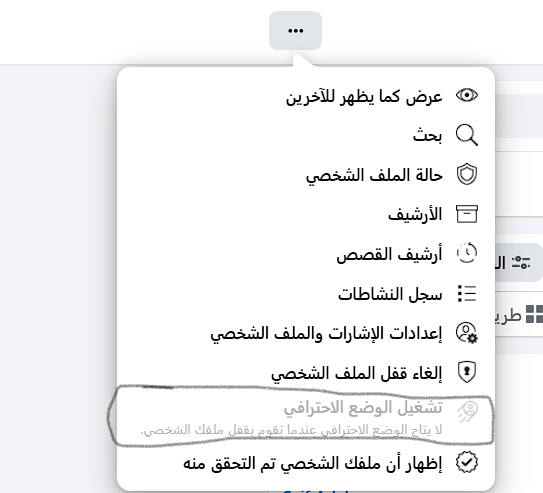Open the three-dots profile options button

tap(295, 30)
